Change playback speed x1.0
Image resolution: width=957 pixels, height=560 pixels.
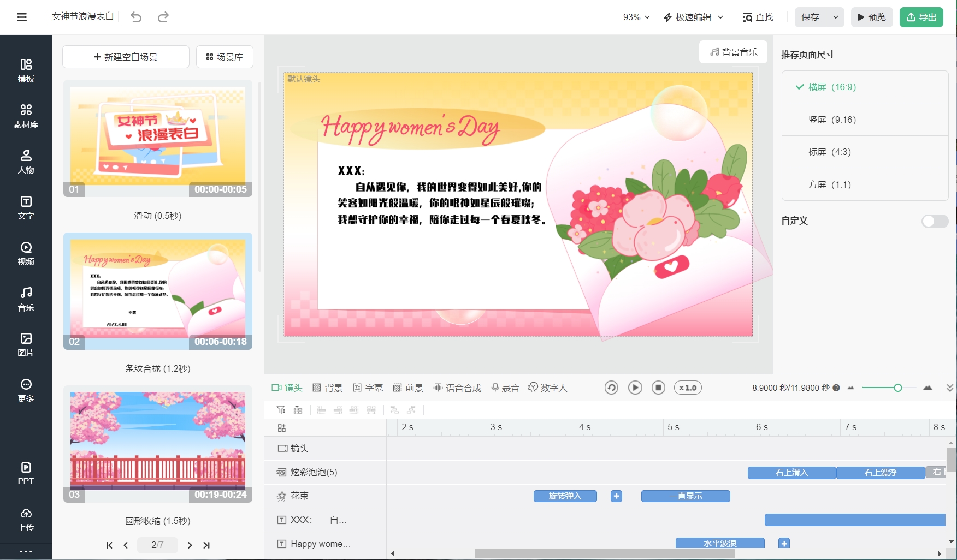(688, 388)
